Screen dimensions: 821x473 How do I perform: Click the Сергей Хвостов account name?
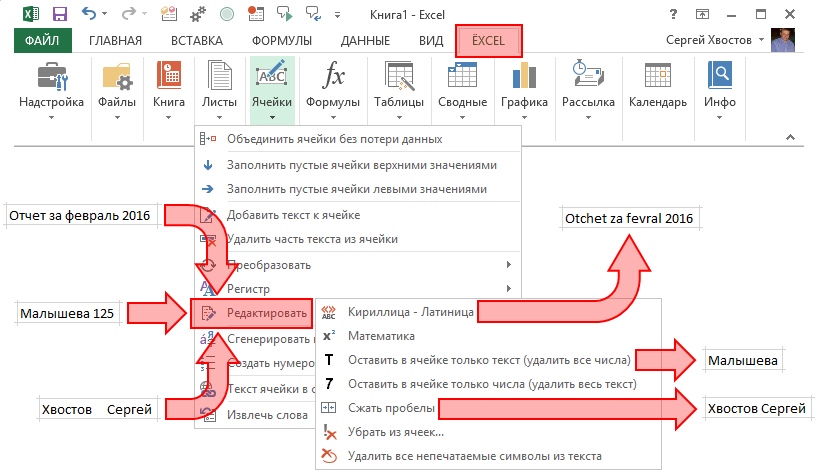tap(714, 40)
